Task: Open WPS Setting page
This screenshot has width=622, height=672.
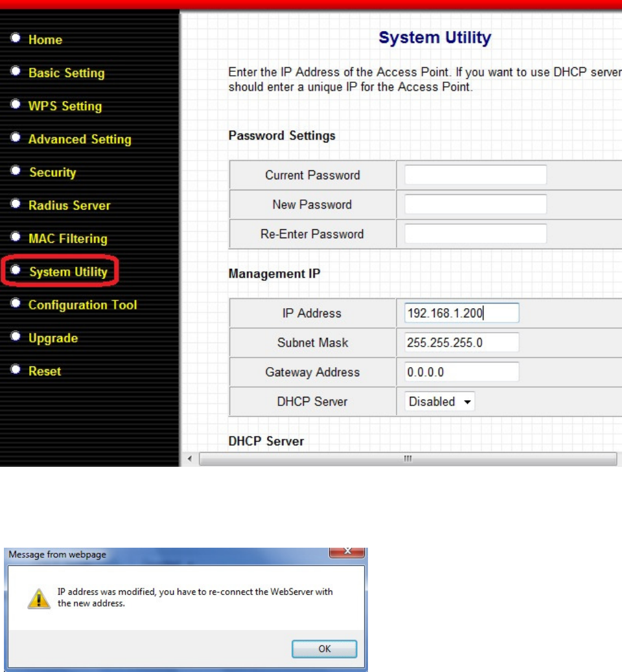Action: point(65,106)
